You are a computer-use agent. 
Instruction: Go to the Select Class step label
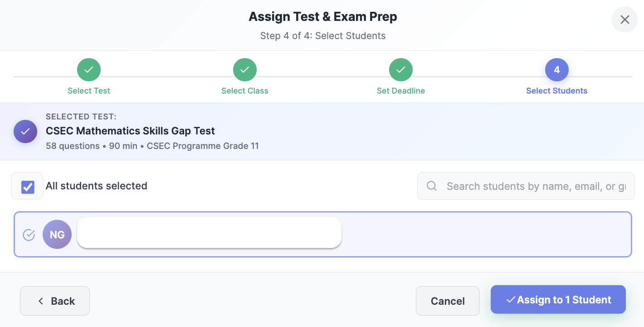click(245, 91)
